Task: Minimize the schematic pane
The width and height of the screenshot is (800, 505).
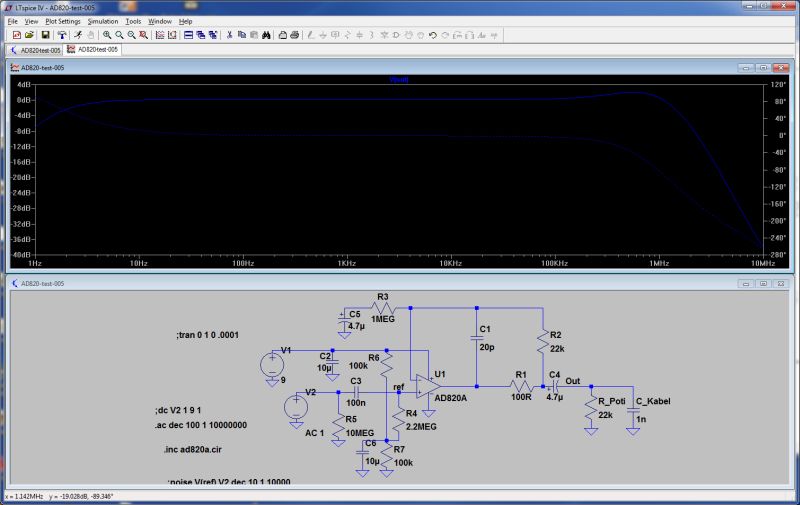Action: [746, 283]
